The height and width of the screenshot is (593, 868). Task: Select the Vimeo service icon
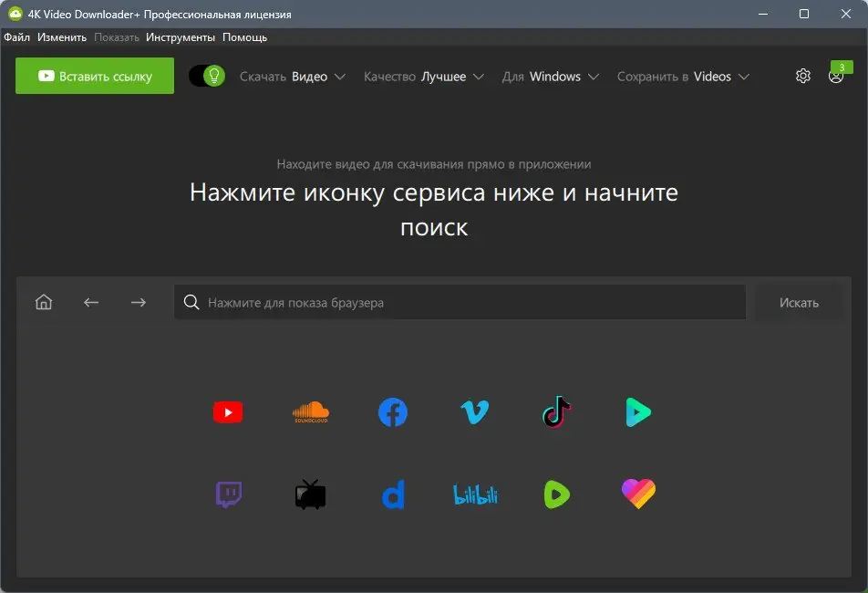[x=474, y=411]
